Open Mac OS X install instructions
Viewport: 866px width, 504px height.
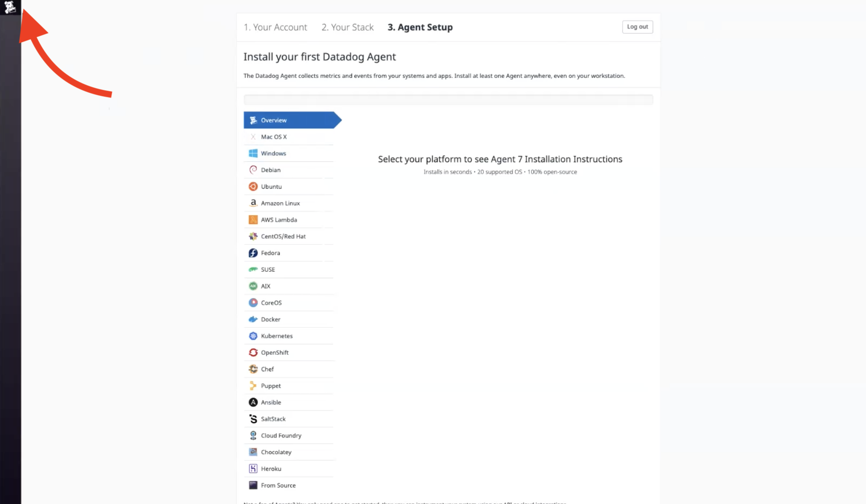274,137
